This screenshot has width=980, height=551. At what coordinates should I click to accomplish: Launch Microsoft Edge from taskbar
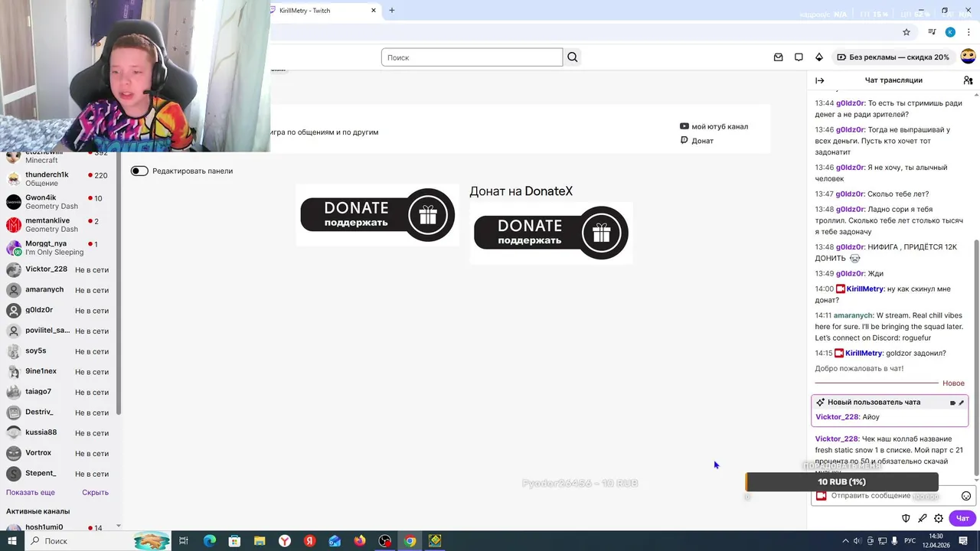click(210, 541)
